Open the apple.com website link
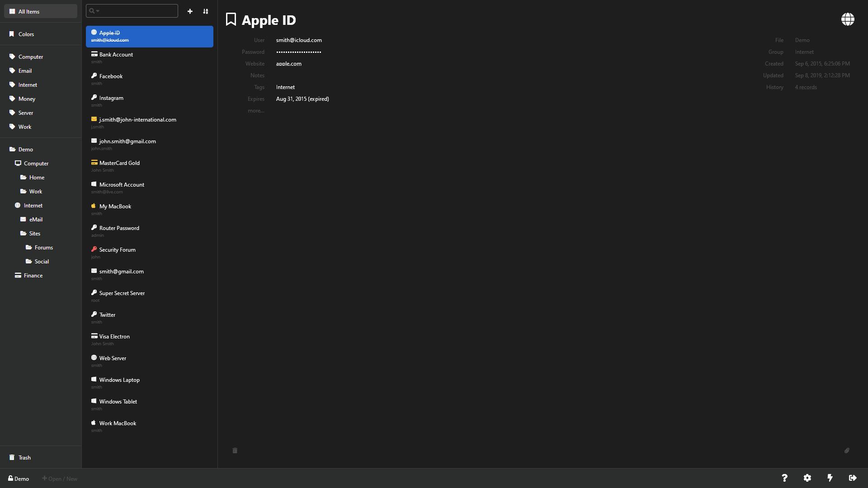This screenshot has width=868, height=488. (288, 64)
